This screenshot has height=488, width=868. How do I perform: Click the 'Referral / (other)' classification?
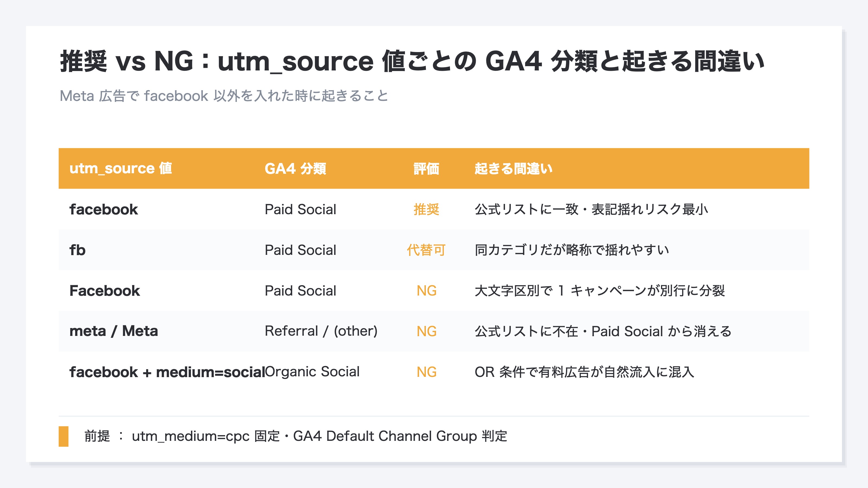(321, 331)
